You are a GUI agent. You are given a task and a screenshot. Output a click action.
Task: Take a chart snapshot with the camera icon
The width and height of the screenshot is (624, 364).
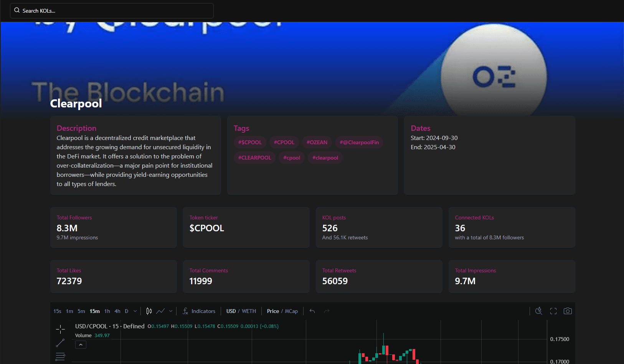point(568,311)
